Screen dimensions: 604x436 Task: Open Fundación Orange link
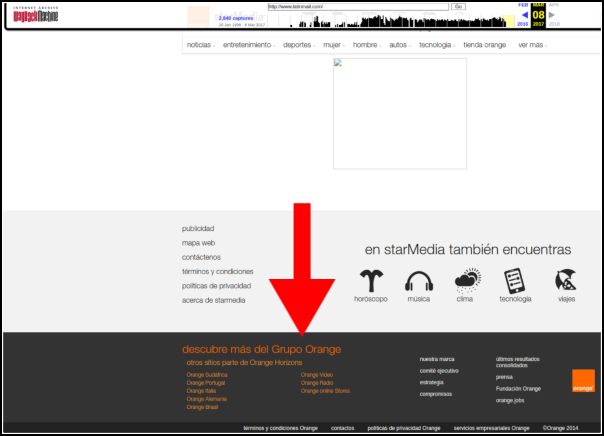point(518,389)
